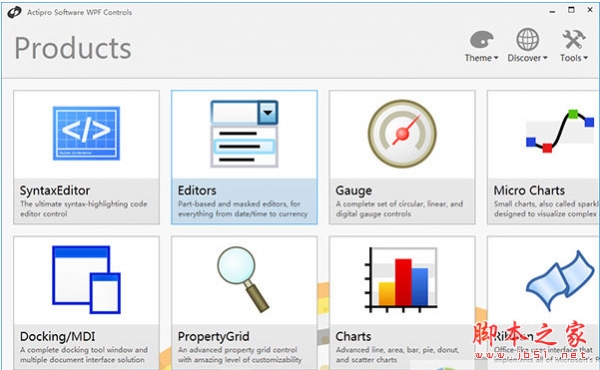Click the SyntaxEditor code bracket icon
Viewport: 600px width, 370px height.
point(86,133)
